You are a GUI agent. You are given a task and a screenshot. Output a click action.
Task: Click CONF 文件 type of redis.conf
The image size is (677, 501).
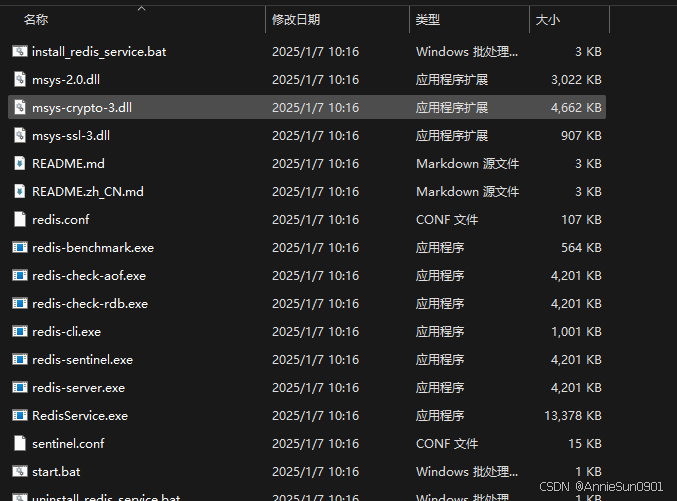tap(447, 220)
